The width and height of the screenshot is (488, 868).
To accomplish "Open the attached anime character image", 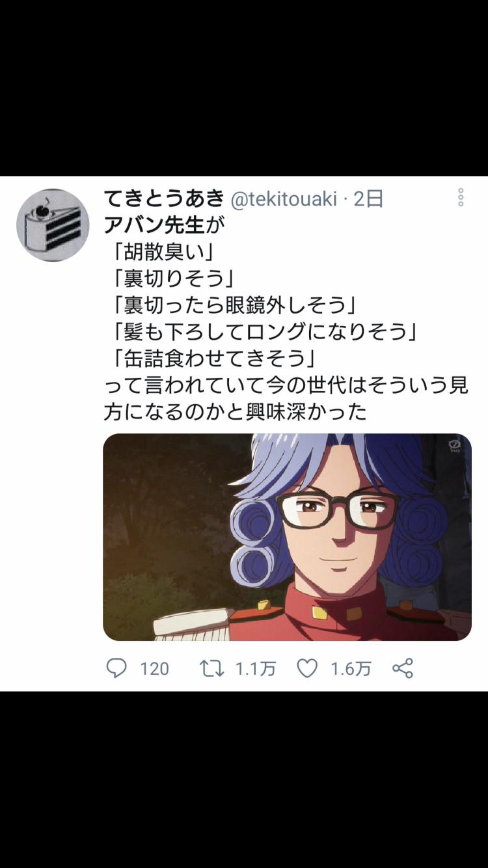I will click(x=287, y=537).
